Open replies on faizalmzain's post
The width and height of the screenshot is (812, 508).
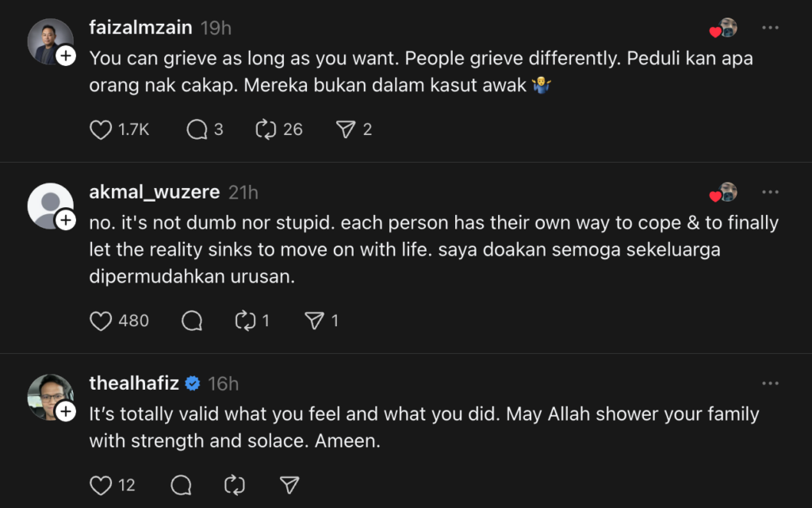coord(197,129)
